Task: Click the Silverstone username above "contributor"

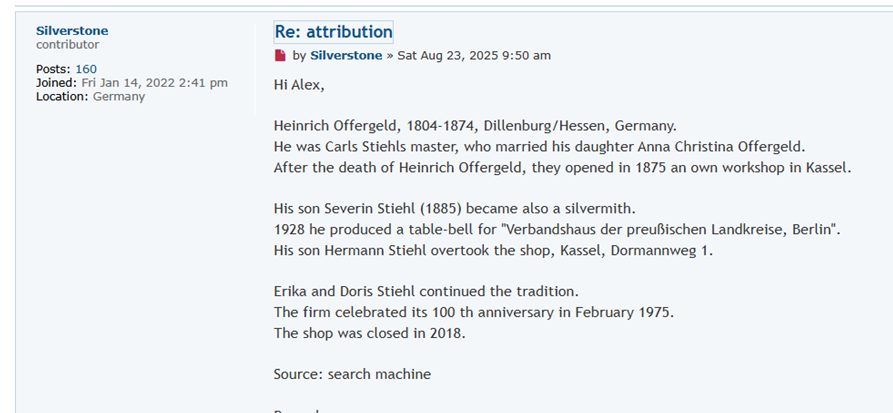Action: point(72,31)
